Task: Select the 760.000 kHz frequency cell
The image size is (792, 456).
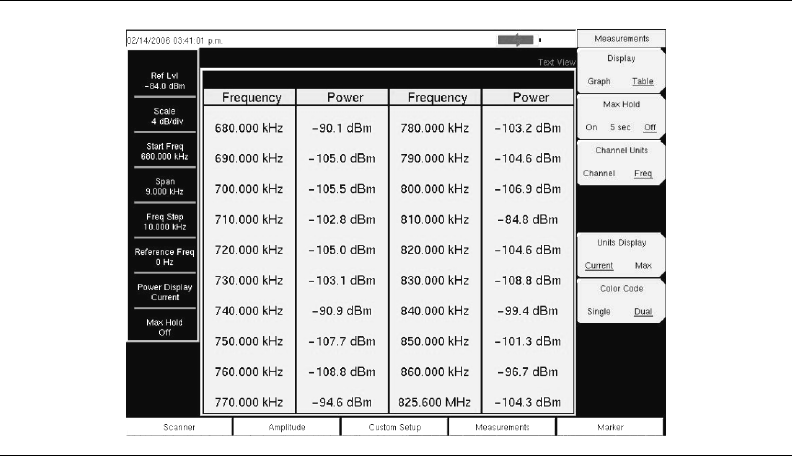Action: (249, 372)
